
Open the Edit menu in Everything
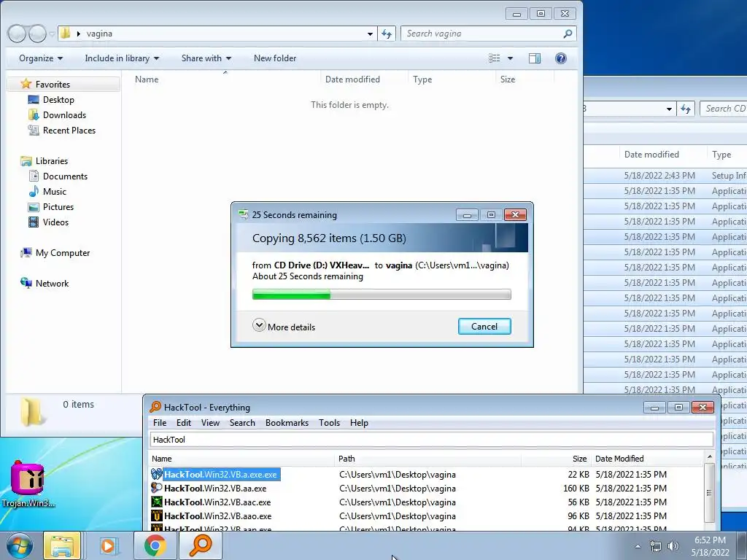coord(183,423)
